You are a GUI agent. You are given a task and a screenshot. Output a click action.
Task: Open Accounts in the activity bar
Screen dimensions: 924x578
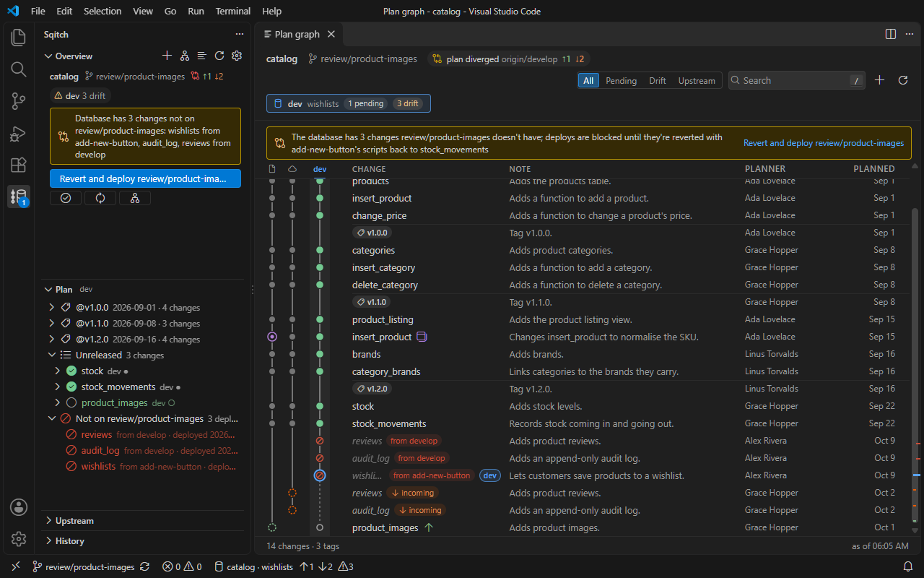click(x=19, y=506)
